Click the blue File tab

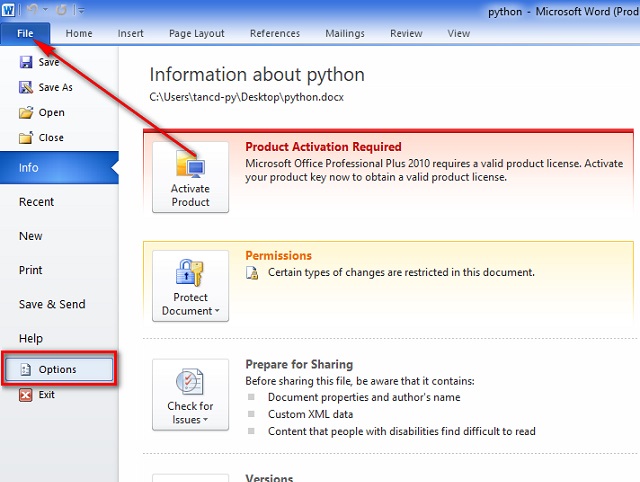(25, 33)
